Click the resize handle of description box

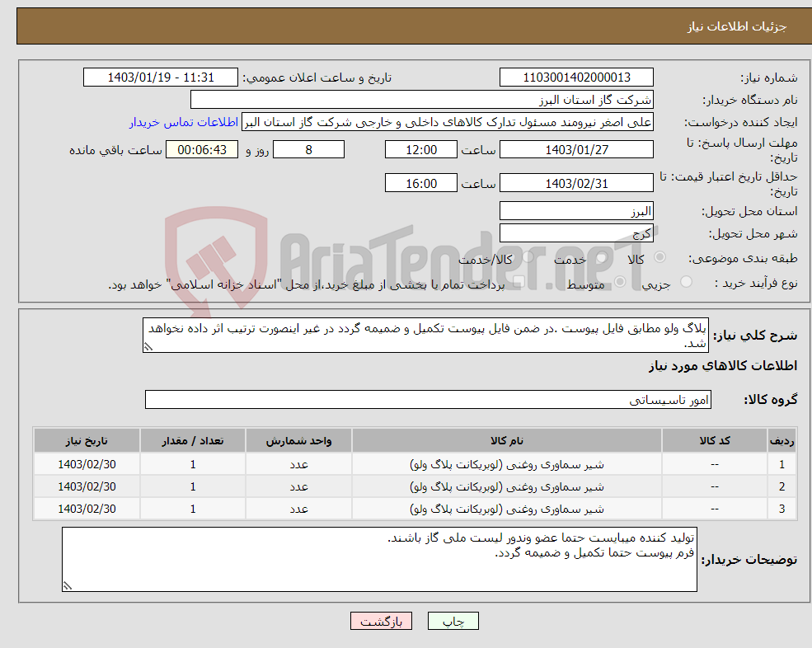pos(148,347)
